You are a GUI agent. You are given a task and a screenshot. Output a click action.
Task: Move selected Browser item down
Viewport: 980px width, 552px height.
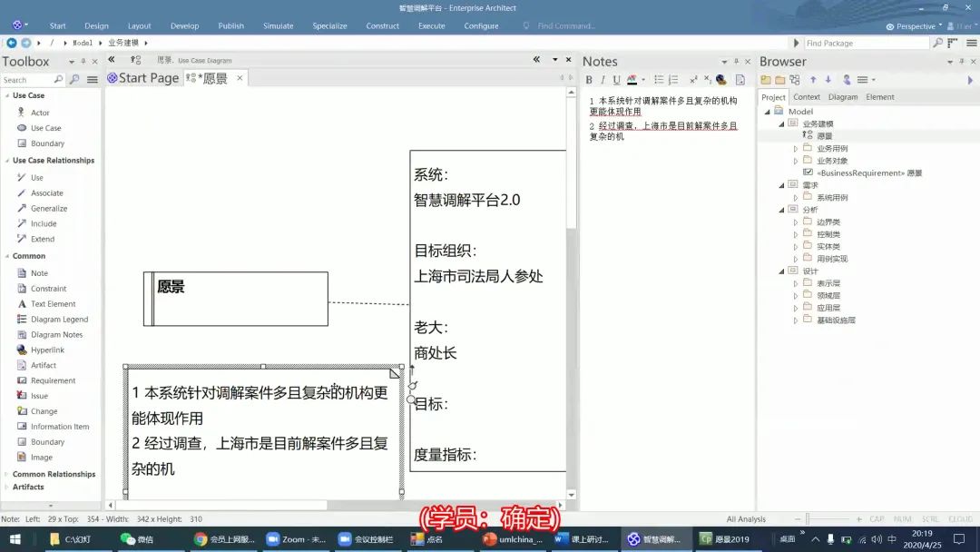click(x=828, y=80)
